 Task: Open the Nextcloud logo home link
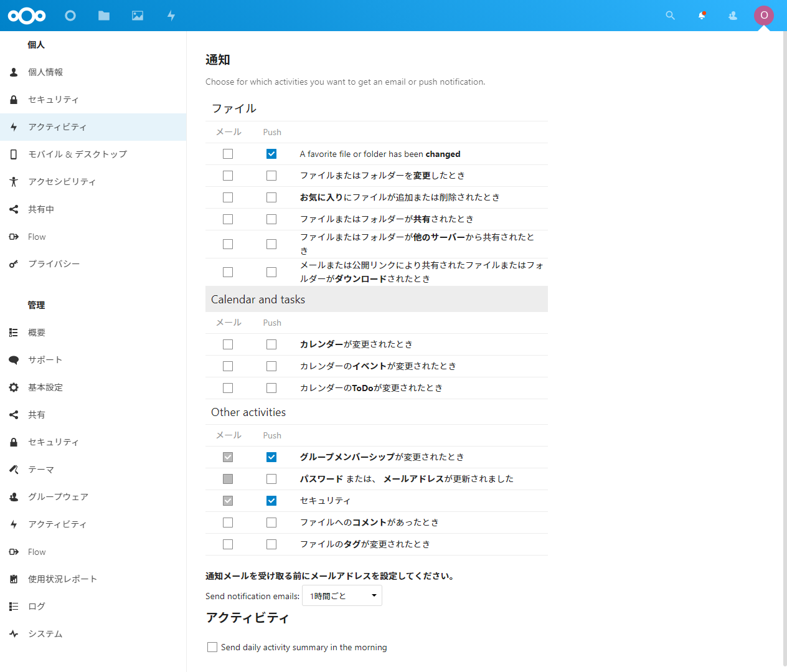click(27, 16)
